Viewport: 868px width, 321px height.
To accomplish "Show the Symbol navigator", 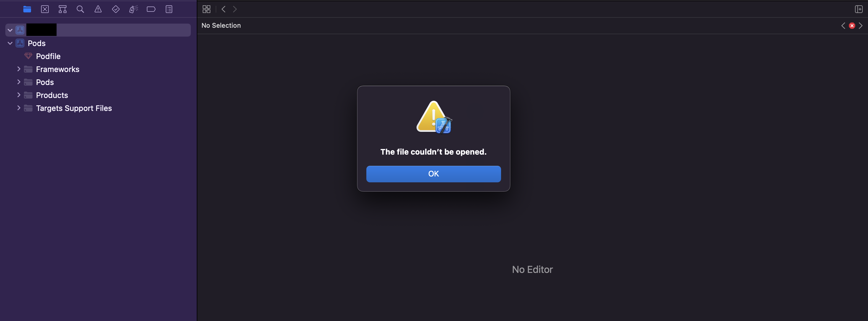I will (63, 9).
